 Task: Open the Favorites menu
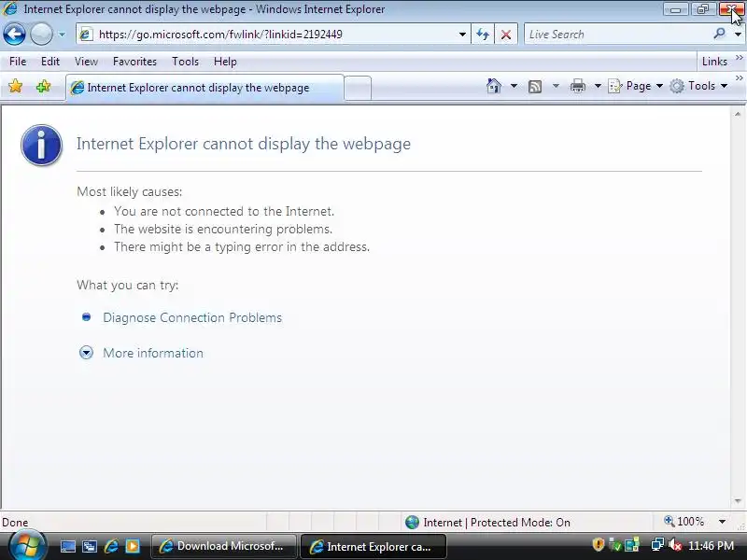coord(134,62)
